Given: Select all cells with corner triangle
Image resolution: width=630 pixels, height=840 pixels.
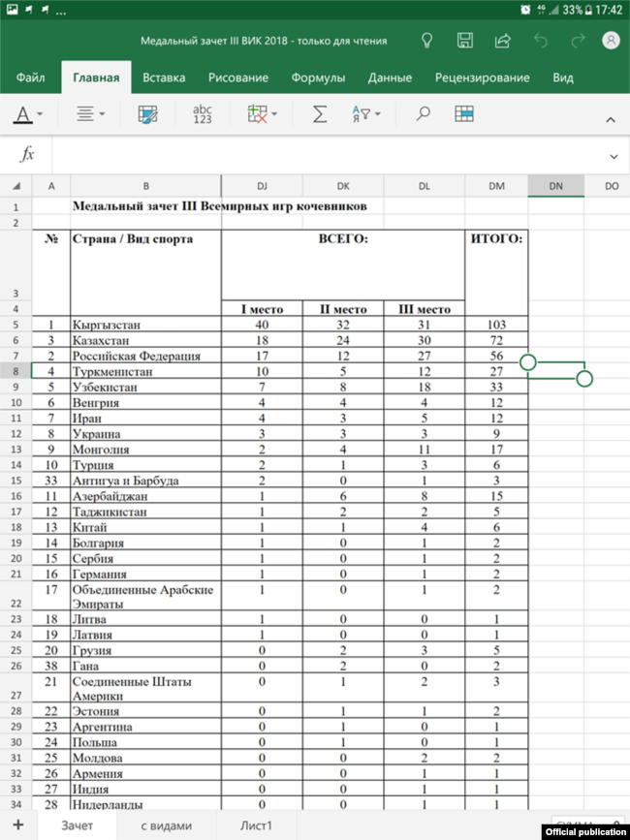Looking at the screenshot, I should [16, 186].
